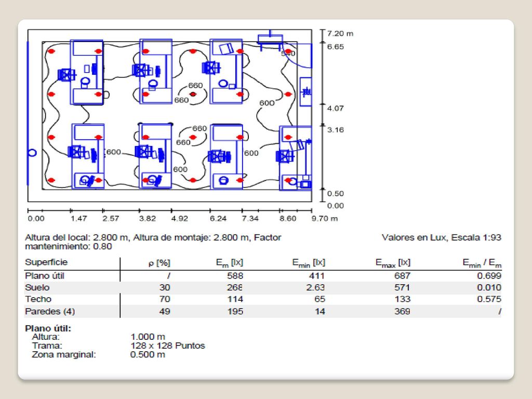Click the 8.60 horizontal axis label

288,219
